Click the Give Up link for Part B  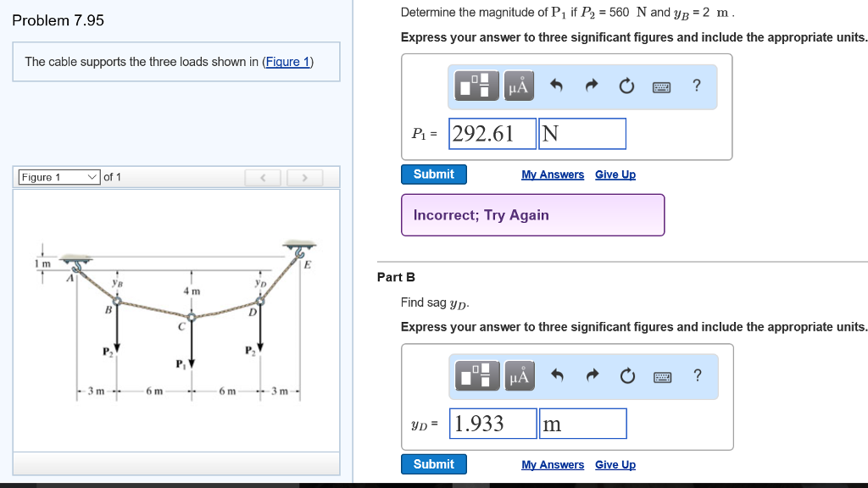pyautogui.click(x=615, y=464)
